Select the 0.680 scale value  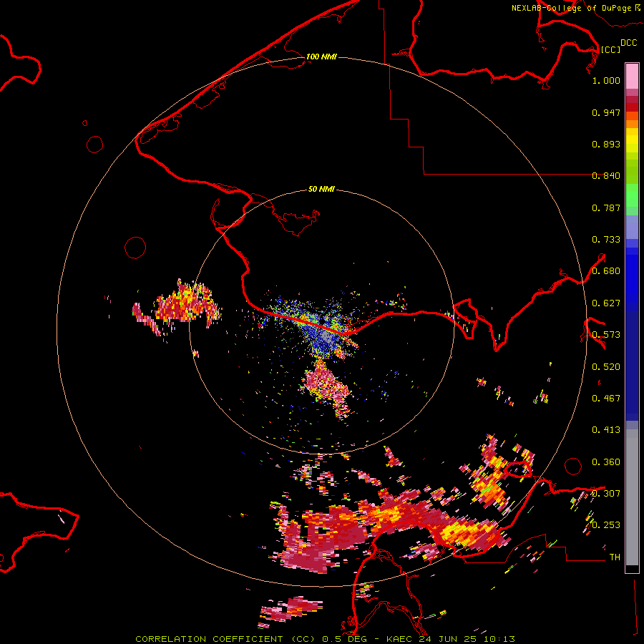(606, 271)
